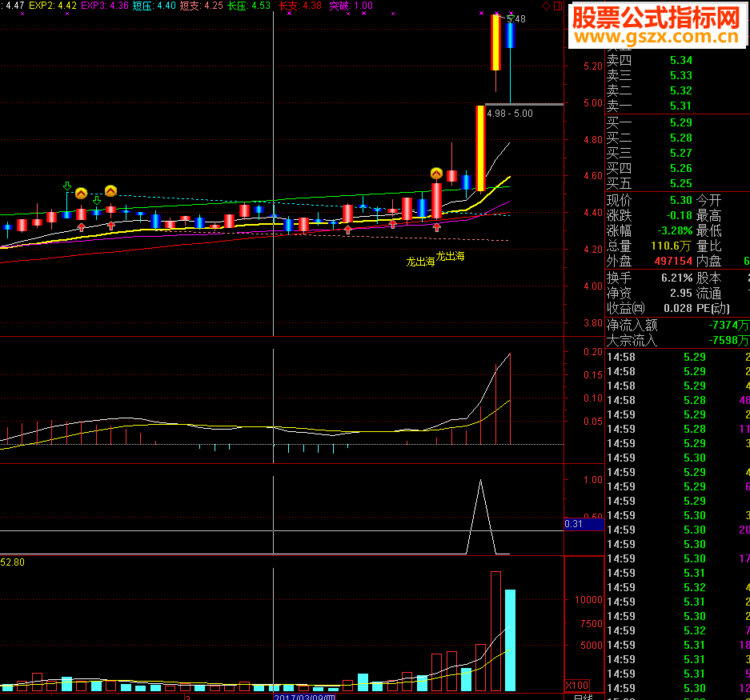Select the 卖四 5.34 order row
This screenshot has height=700, width=750.
point(677,60)
